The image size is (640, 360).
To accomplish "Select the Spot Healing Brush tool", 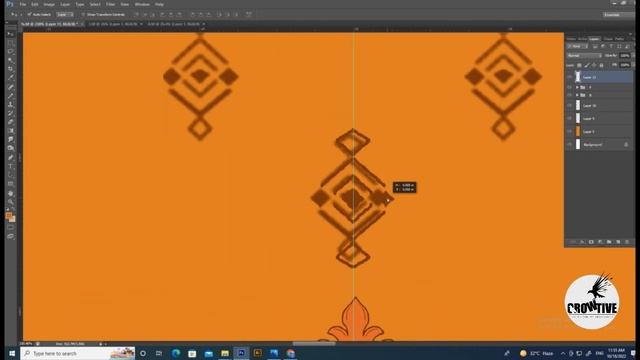I will pos(11,87).
